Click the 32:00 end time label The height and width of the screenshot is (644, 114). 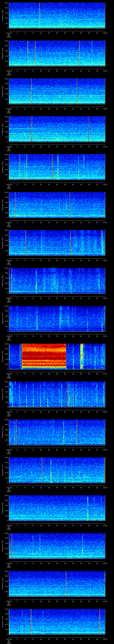105,33
